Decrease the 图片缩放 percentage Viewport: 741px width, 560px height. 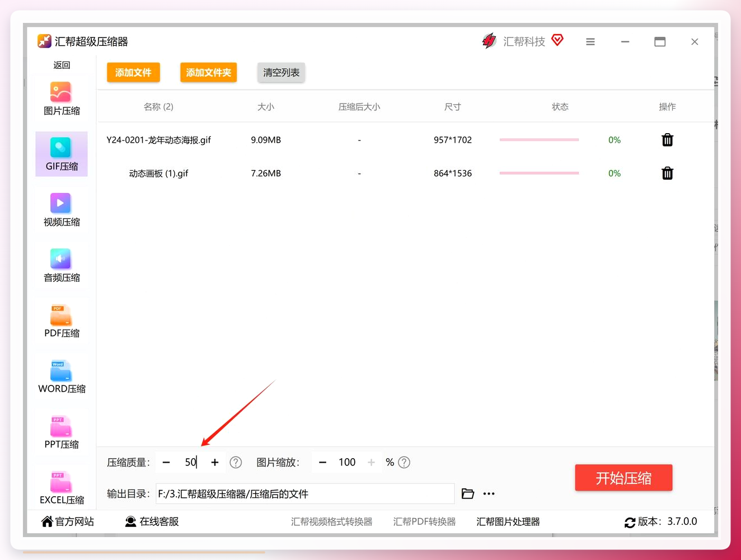tap(322, 462)
